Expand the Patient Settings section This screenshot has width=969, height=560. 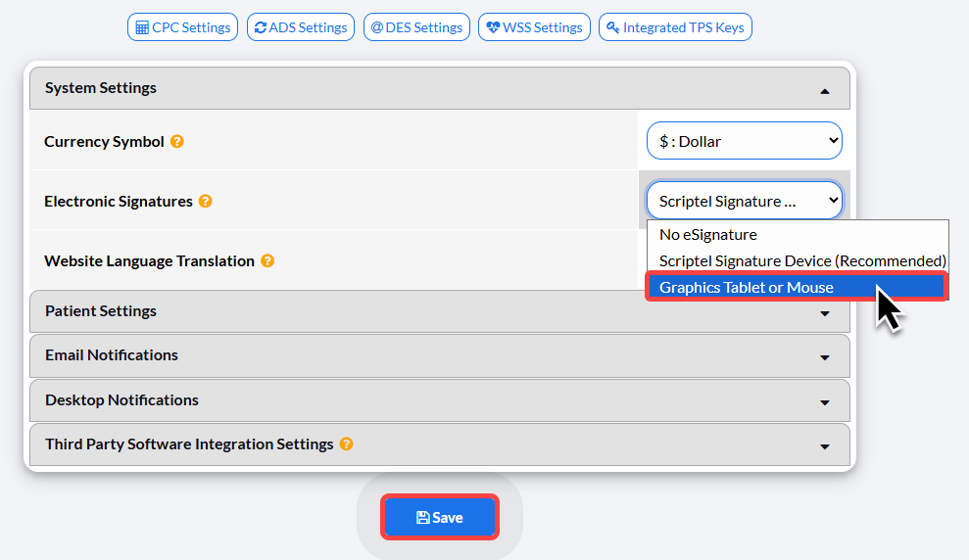pos(439,311)
